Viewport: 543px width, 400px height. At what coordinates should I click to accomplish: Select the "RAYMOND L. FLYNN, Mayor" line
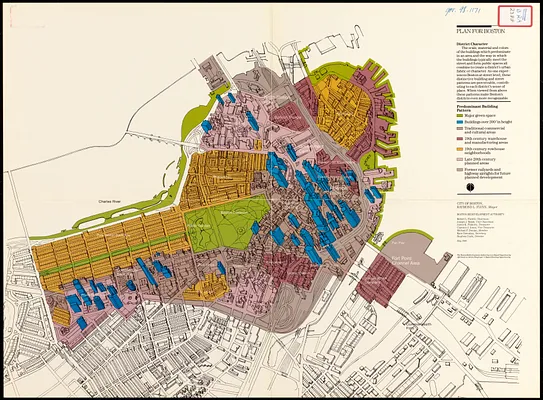(477, 207)
